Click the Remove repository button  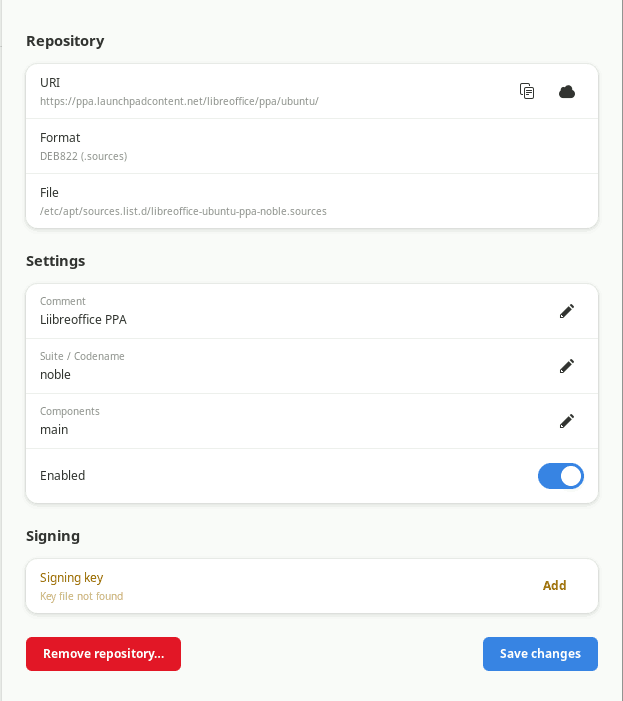103,654
